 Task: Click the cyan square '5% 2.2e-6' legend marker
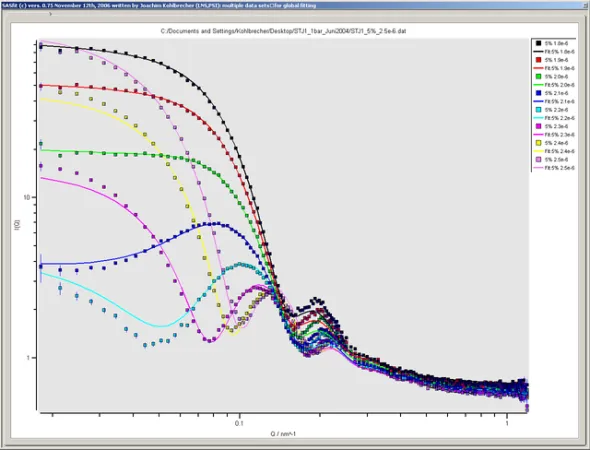point(538,109)
